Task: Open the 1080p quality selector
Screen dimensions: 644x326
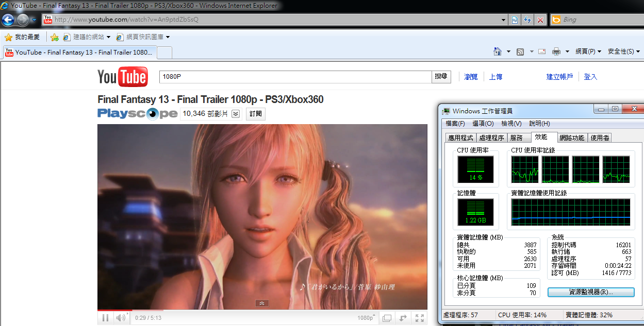Action: 366,318
